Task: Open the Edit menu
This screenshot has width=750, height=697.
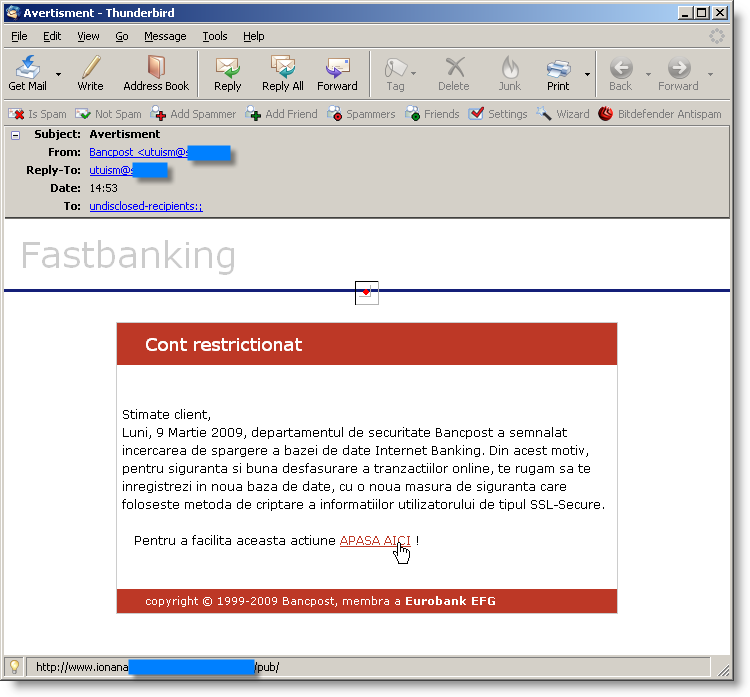Action: coord(52,36)
